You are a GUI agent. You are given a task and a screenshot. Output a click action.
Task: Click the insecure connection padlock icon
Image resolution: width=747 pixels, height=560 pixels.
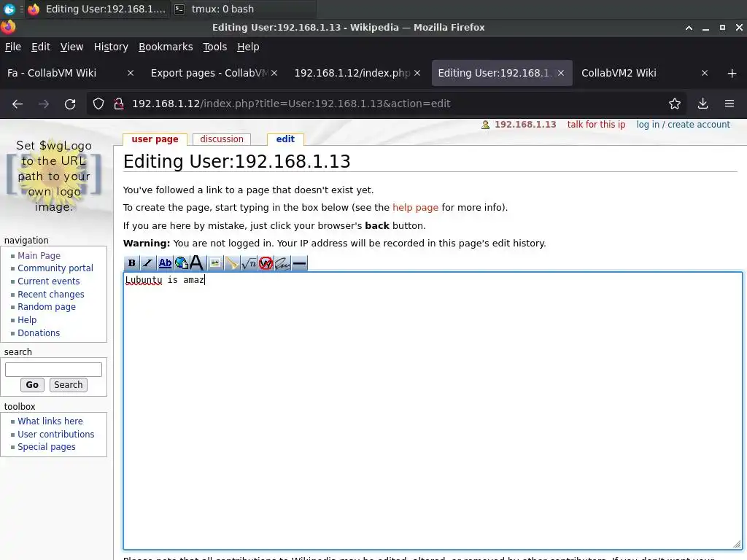pos(119,104)
